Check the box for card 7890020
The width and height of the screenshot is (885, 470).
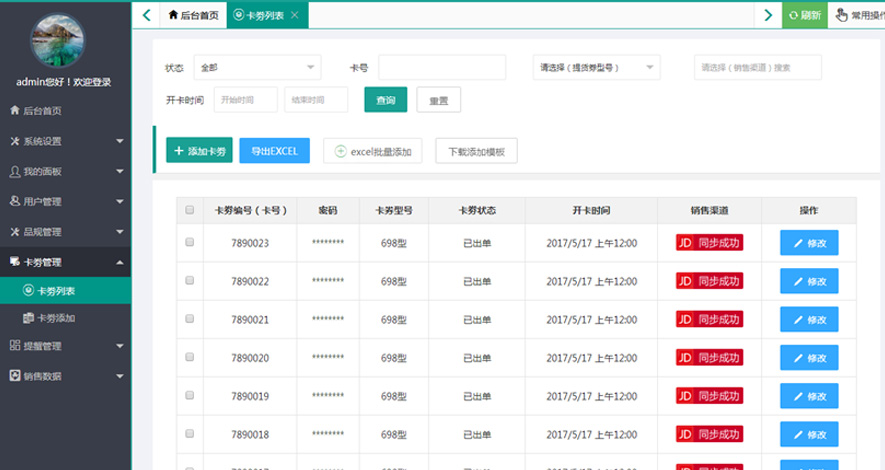pos(190,357)
